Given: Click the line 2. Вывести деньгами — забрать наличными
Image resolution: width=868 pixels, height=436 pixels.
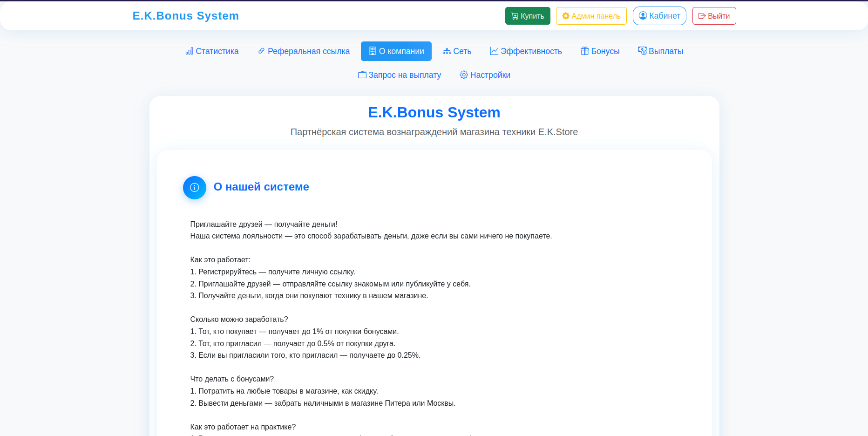Looking at the screenshot, I should [x=323, y=403].
